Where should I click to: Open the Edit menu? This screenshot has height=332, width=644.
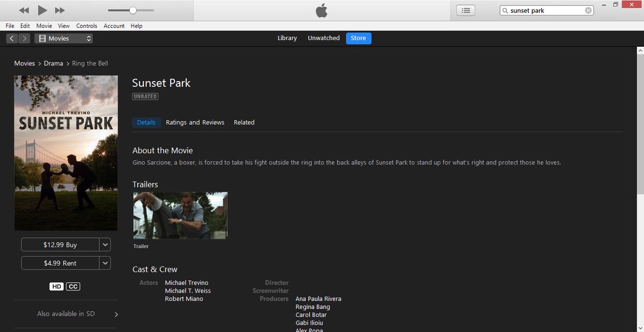pyautogui.click(x=25, y=26)
